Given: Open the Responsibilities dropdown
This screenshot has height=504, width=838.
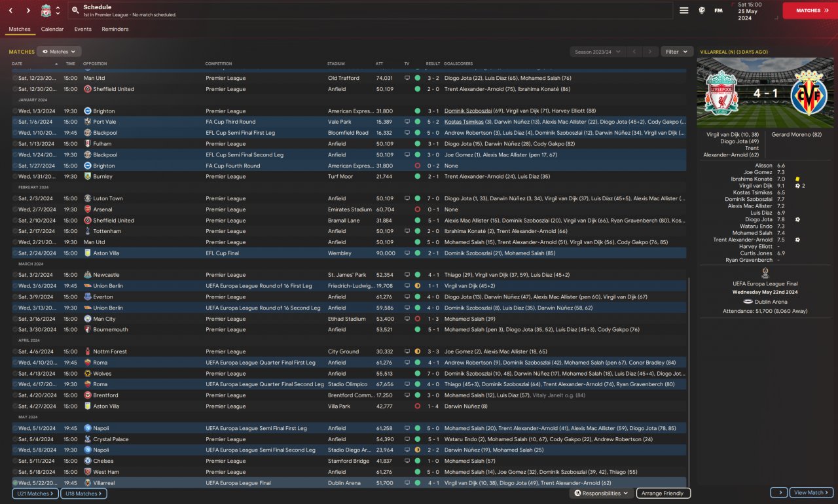Looking at the screenshot, I should (x=602, y=494).
